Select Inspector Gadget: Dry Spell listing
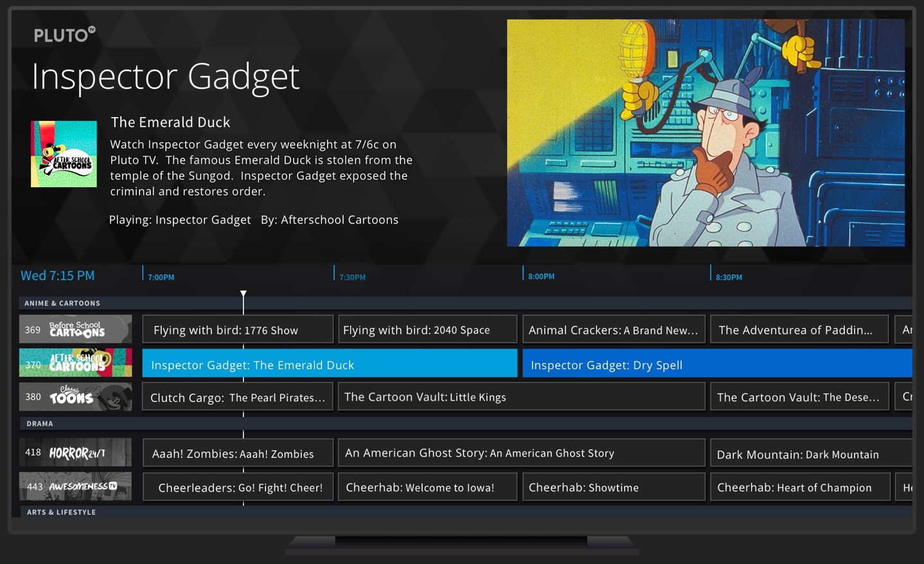924x564 pixels. click(717, 363)
